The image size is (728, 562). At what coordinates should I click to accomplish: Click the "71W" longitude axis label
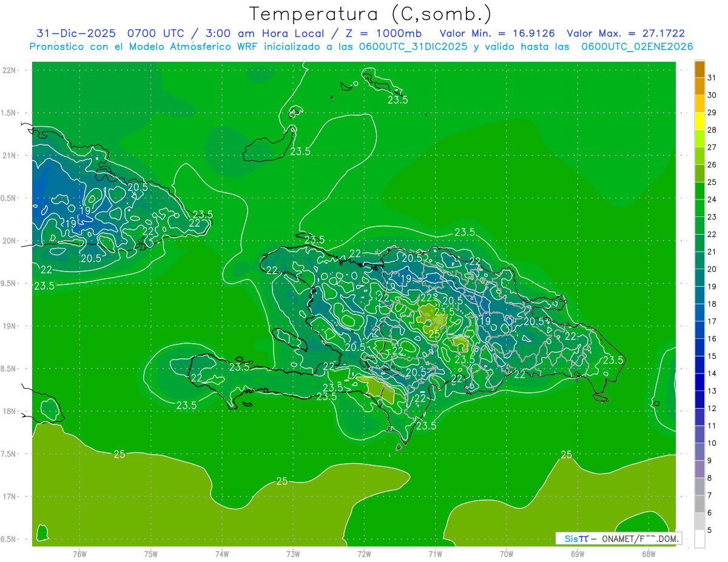click(x=435, y=554)
